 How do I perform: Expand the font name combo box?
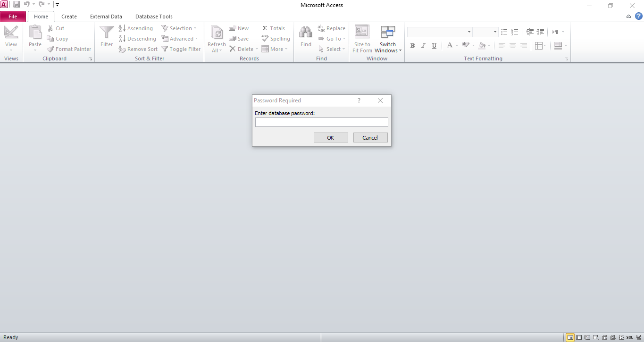coord(469,32)
